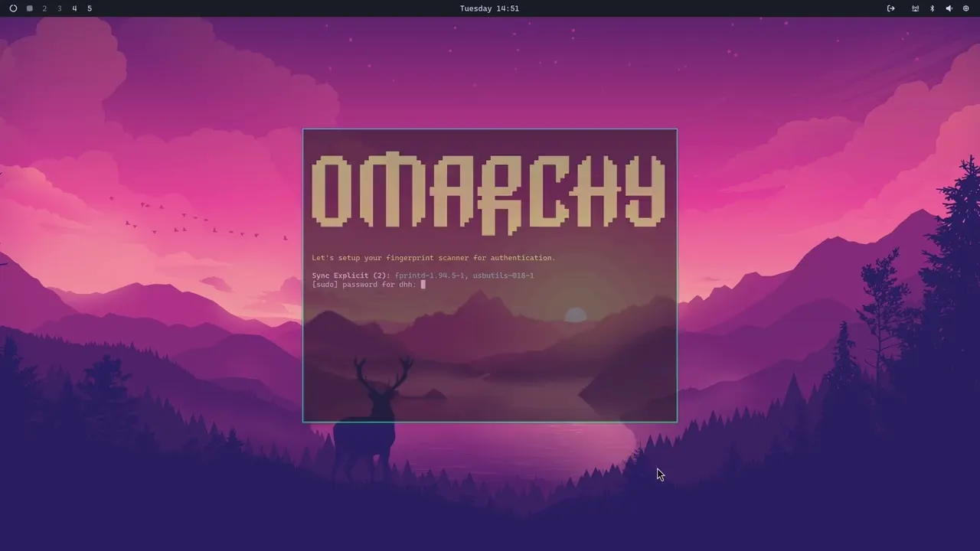This screenshot has width=980, height=551.
Task: Click the "fprintd-1.94.5-1" package name
Action: click(430, 275)
